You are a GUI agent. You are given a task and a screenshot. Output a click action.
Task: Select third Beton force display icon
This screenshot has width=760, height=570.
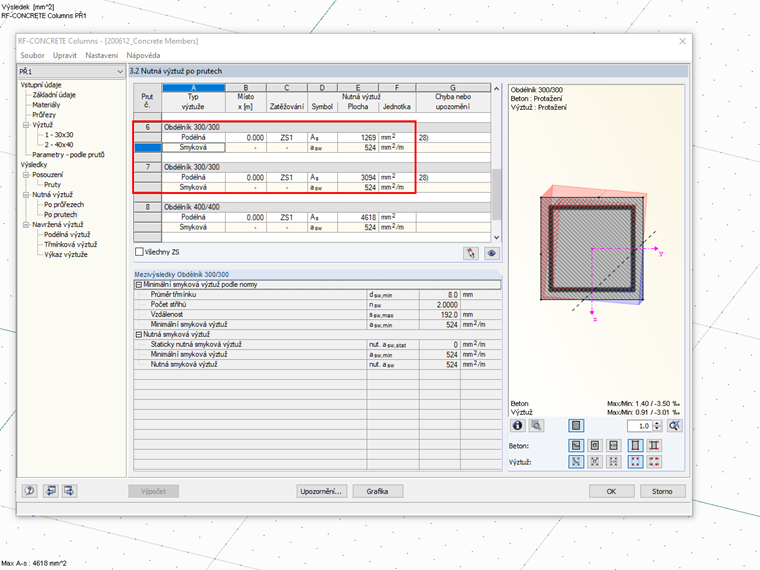click(x=613, y=445)
